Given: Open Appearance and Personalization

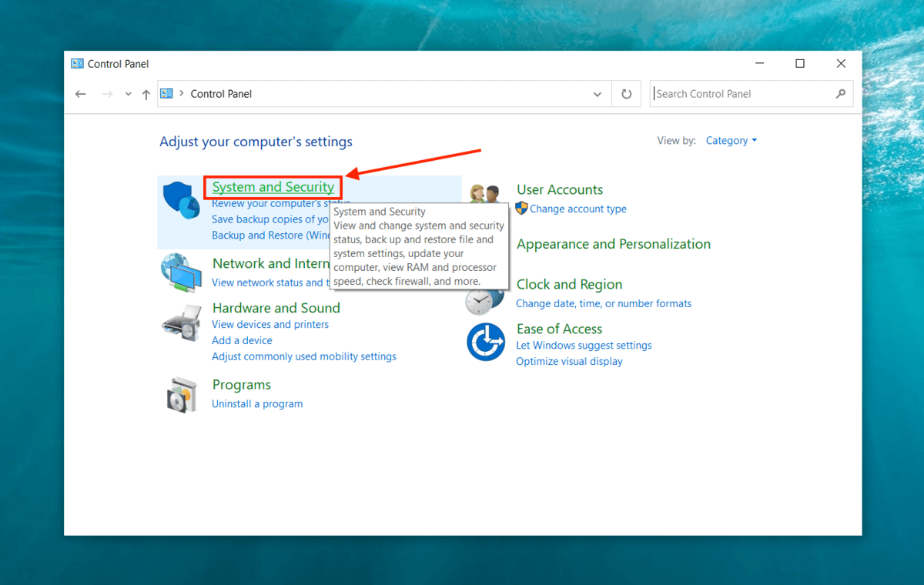Looking at the screenshot, I should point(614,244).
